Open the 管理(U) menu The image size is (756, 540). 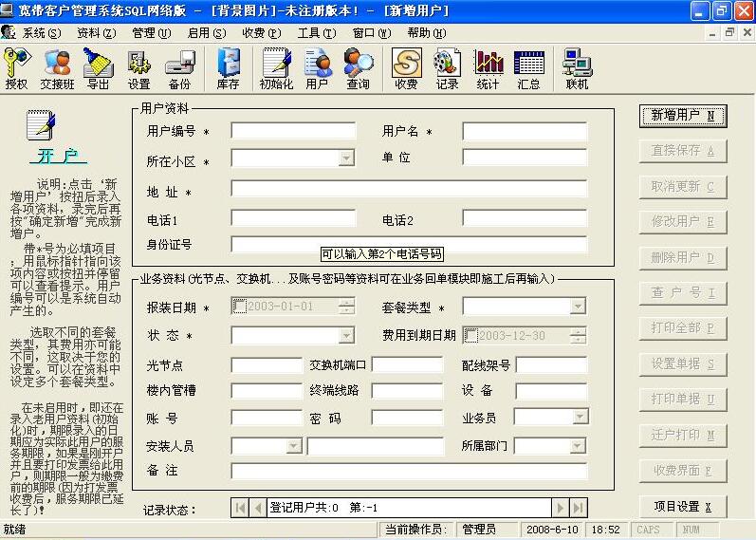coord(152,33)
